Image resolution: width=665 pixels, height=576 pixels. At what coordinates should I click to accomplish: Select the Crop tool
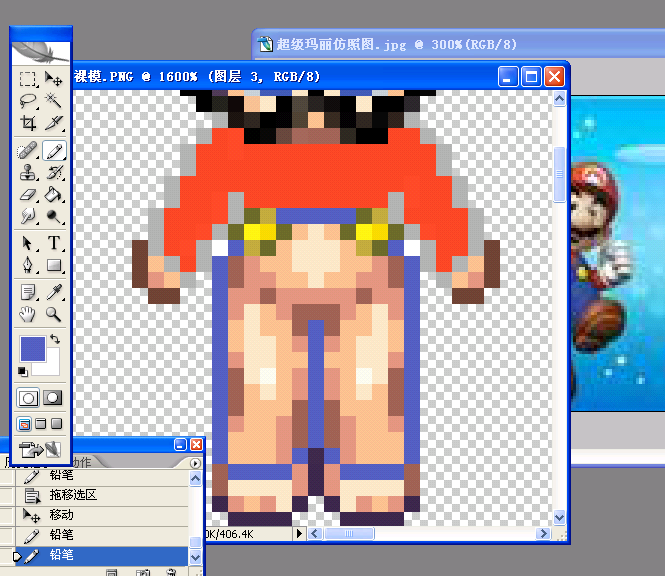[x=28, y=123]
